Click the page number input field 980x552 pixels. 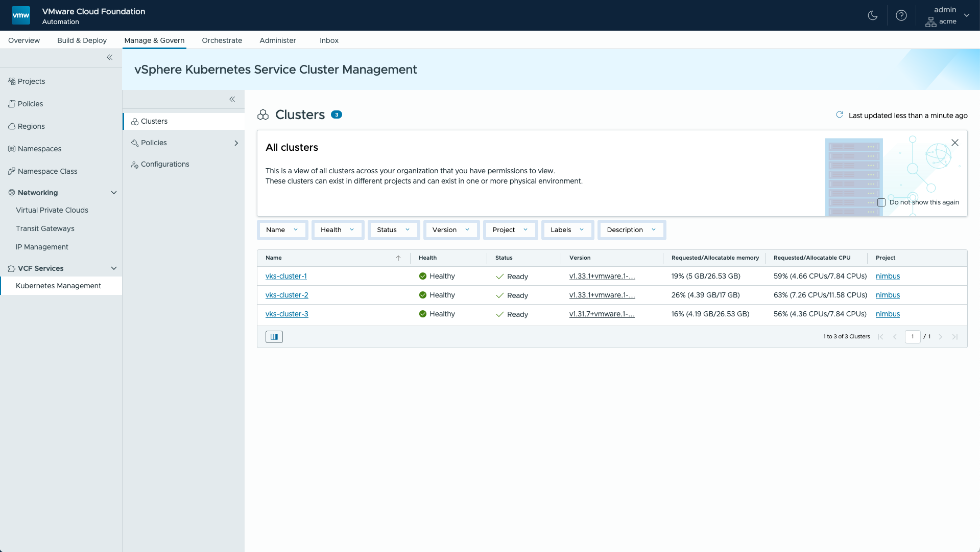(x=913, y=337)
